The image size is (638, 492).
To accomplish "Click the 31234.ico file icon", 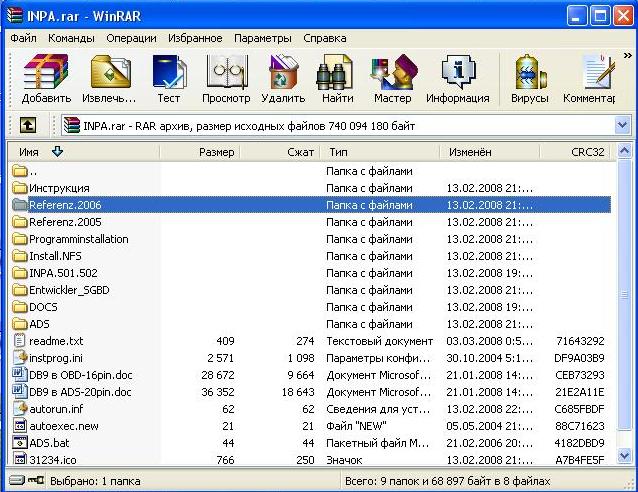I will coord(20,459).
